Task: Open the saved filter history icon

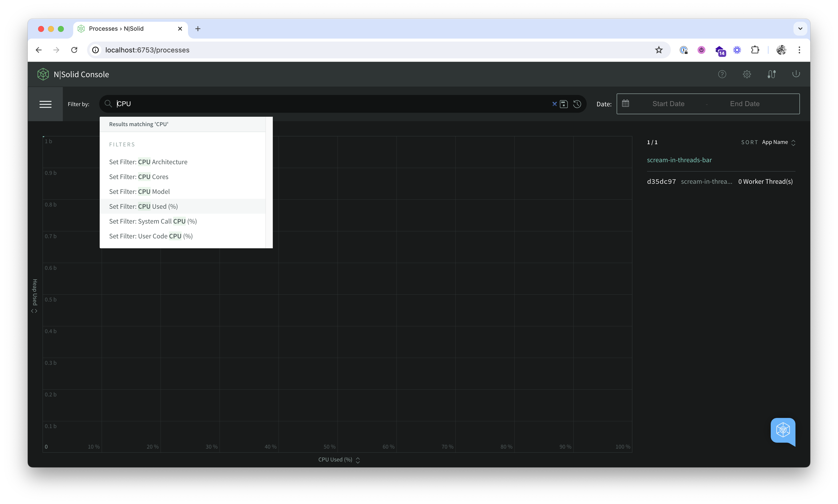Action: click(x=577, y=104)
